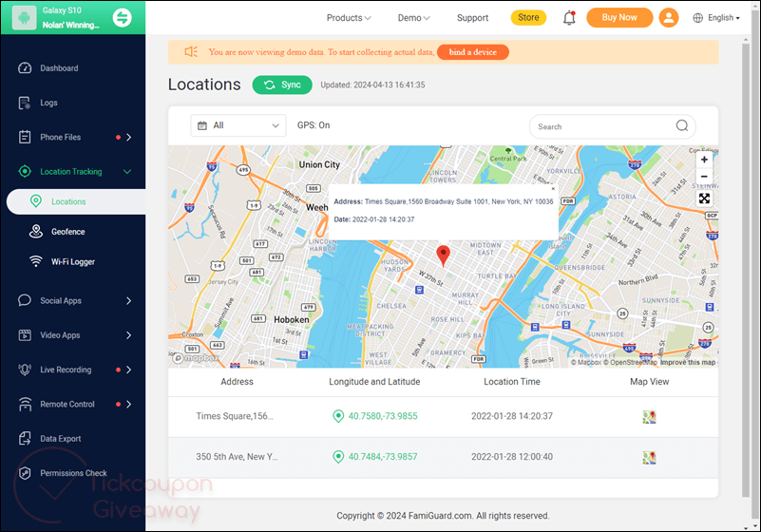Click coordinates 40.7580,-73.9855
The width and height of the screenshot is (761, 532).
coord(383,416)
